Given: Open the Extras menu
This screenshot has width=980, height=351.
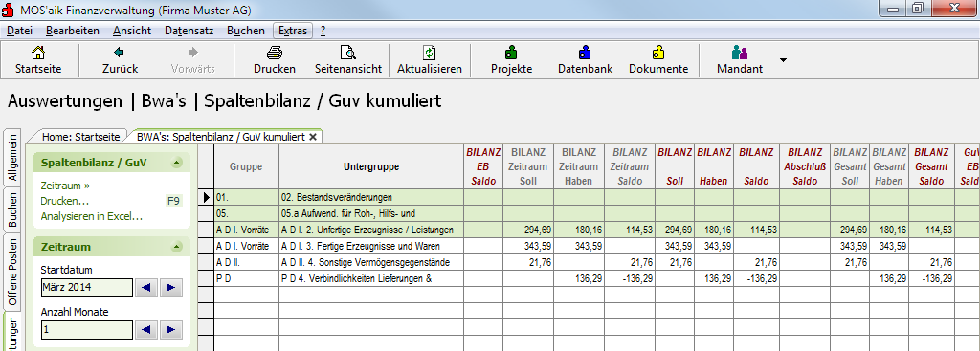Looking at the screenshot, I should point(293,31).
